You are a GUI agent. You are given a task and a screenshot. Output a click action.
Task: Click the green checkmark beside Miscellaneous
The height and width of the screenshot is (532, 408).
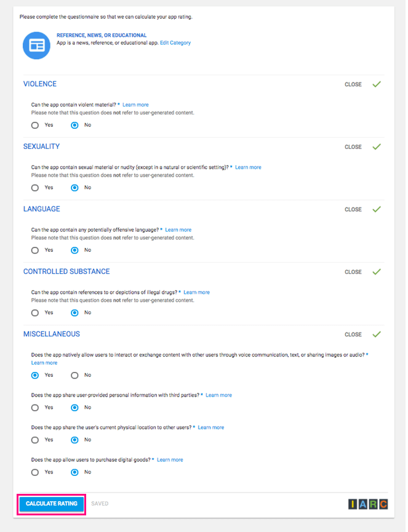point(377,334)
